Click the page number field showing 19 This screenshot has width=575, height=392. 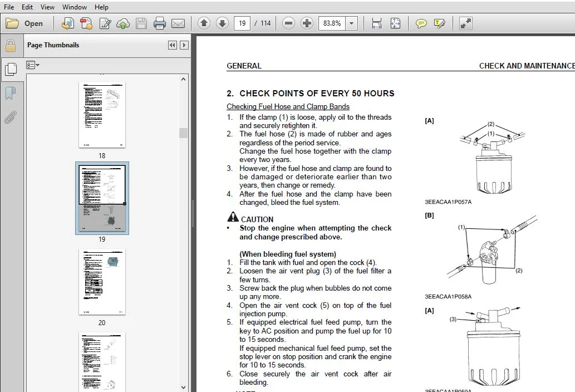pos(242,23)
